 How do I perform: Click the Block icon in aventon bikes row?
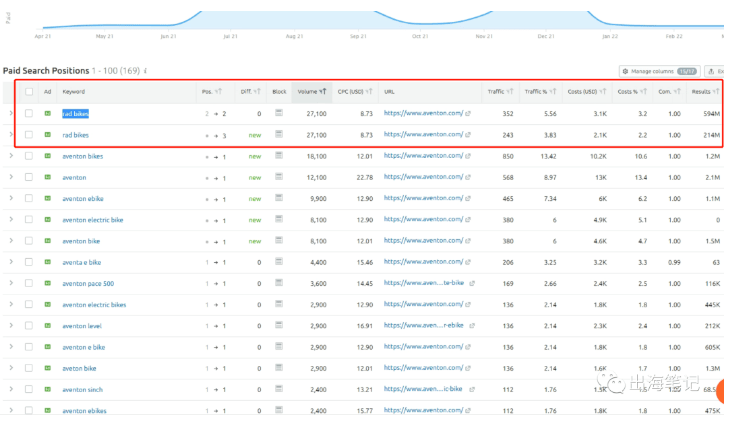[279, 155]
